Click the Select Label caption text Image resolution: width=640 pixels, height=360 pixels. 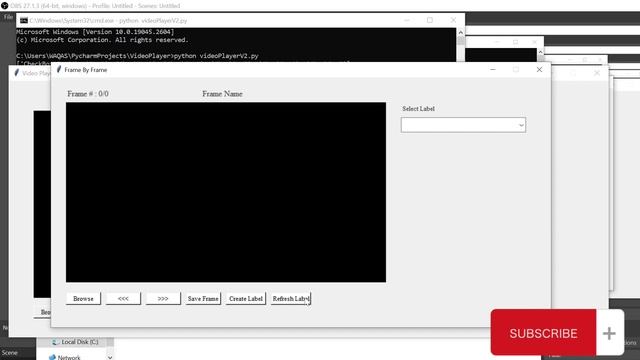click(418, 109)
